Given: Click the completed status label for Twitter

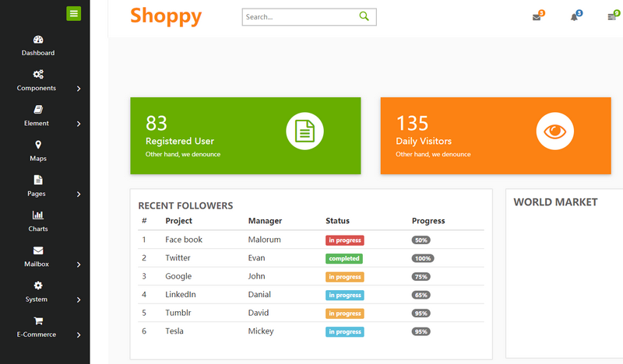Looking at the screenshot, I should (x=344, y=258).
